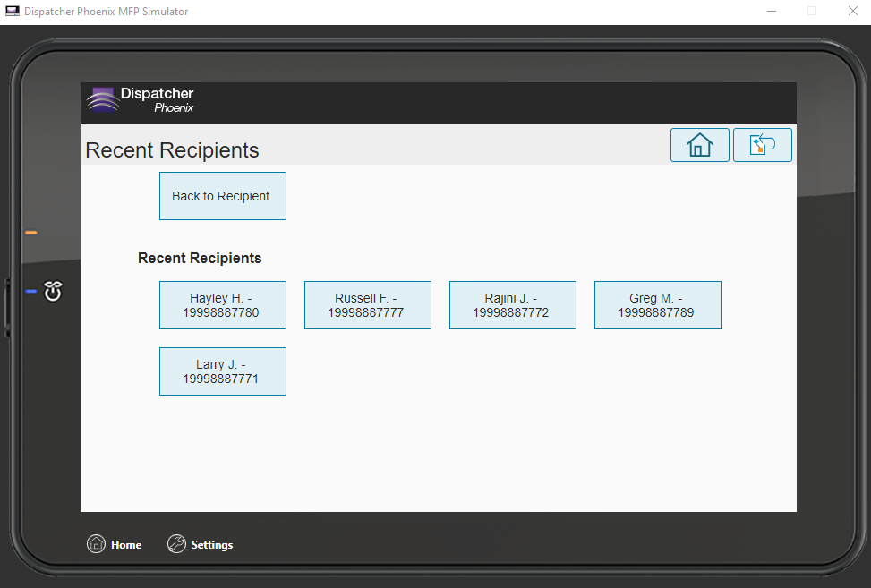Click the simulator icon in title bar
The height and width of the screenshot is (588, 871).
[12, 12]
